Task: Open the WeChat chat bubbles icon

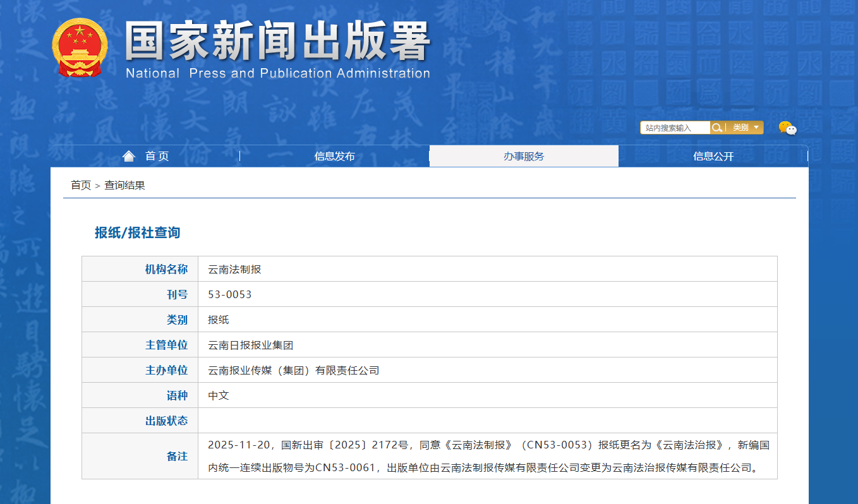Action: [x=787, y=128]
